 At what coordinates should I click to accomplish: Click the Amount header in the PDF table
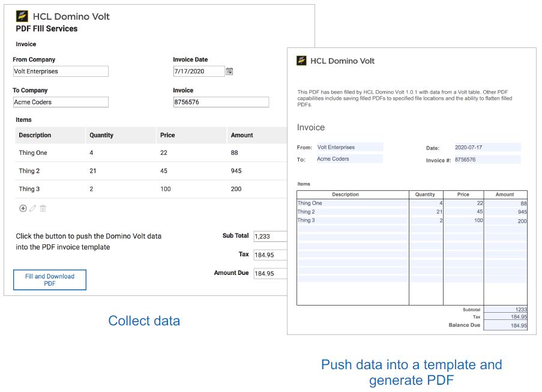[x=505, y=194]
